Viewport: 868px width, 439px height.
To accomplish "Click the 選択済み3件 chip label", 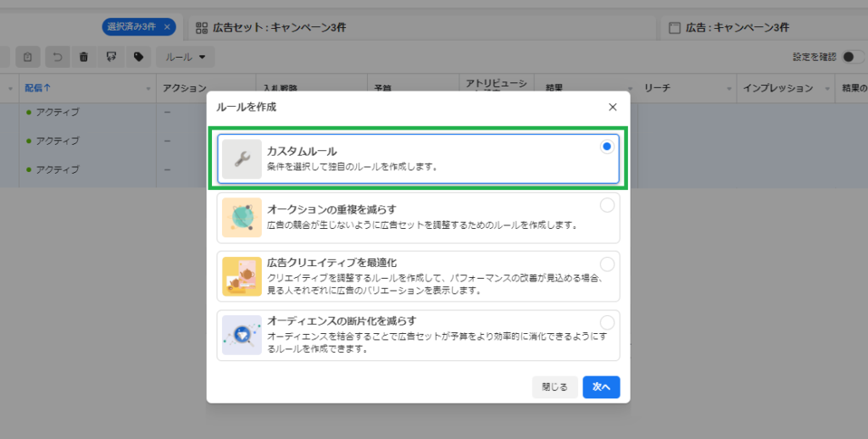I will click(131, 26).
